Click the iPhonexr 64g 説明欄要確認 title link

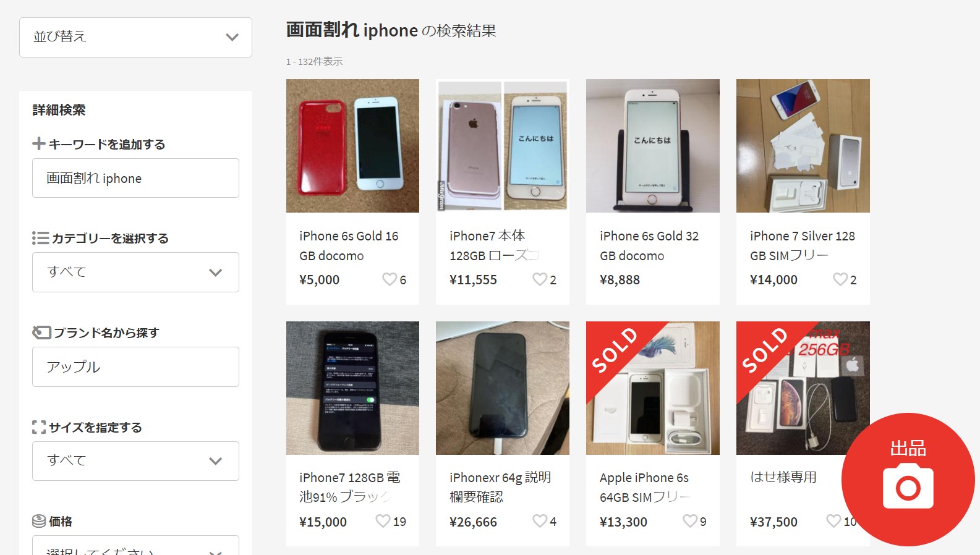[500, 487]
